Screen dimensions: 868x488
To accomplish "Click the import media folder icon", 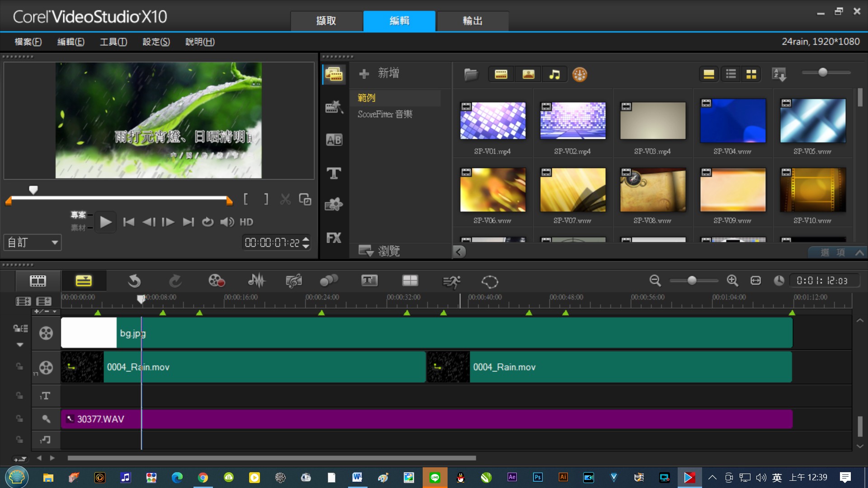I will coord(471,74).
